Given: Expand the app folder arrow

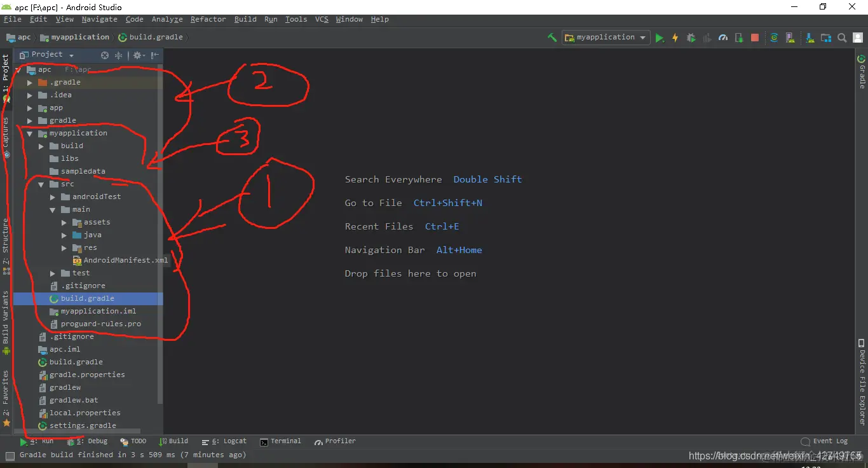Looking at the screenshot, I should point(29,108).
